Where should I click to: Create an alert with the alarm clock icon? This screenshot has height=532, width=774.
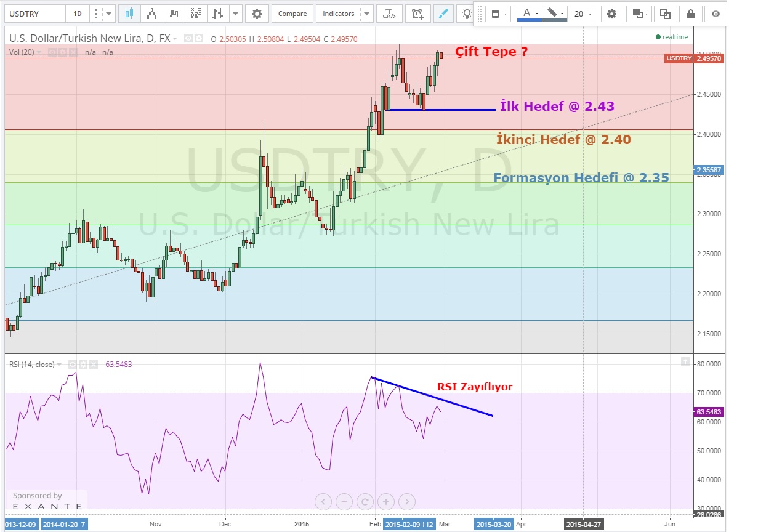click(x=417, y=14)
